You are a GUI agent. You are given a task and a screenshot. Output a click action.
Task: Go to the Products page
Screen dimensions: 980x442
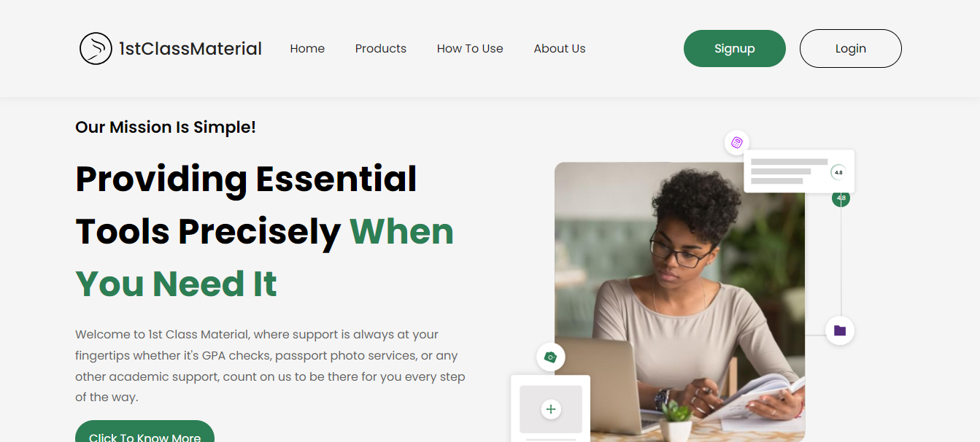381,49
